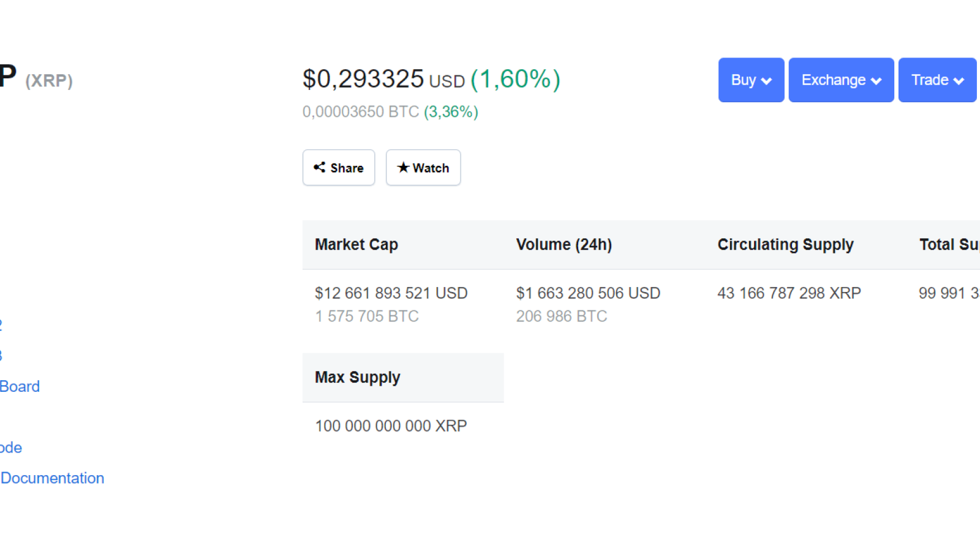The height and width of the screenshot is (551, 980).
Task: Select the Circulating Supply column header
Action: [785, 244]
